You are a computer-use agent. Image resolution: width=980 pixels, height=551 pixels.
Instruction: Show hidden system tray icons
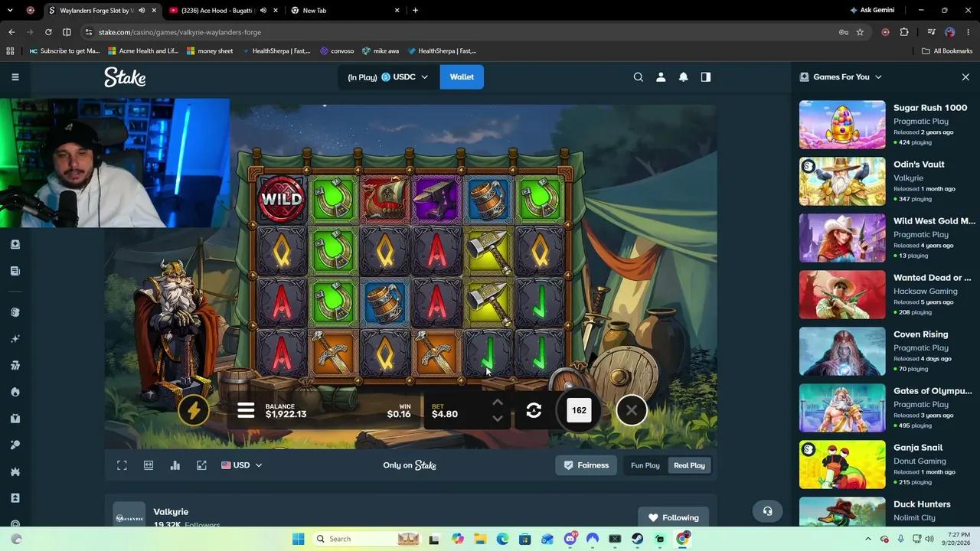pyautogui.click(x=867, y=539)
